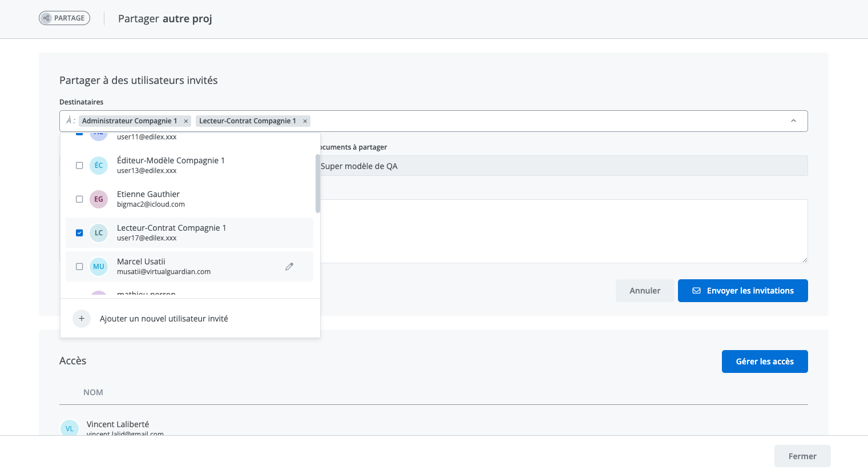Uncheck Lecteur-Contrat Compagnie 1 checkbox
868x474 pixels.
point(79,233)
